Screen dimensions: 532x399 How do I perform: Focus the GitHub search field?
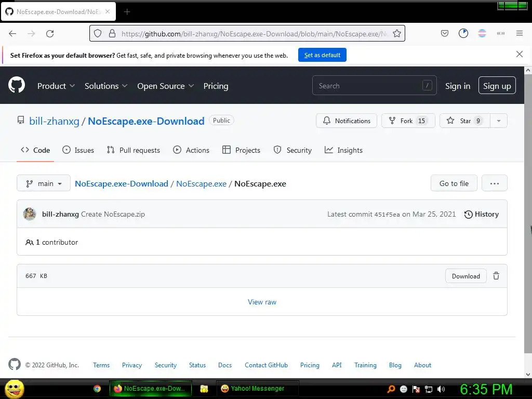pos(374,86)
